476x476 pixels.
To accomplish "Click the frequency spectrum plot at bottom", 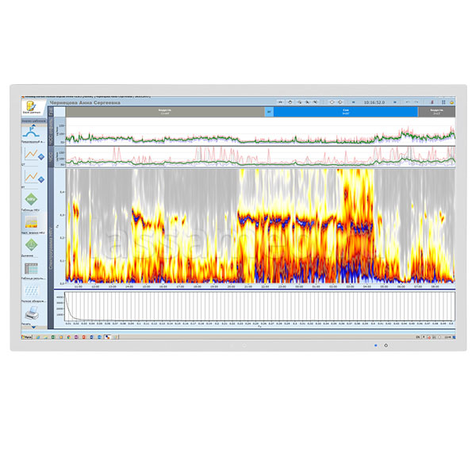I will 259,306.
